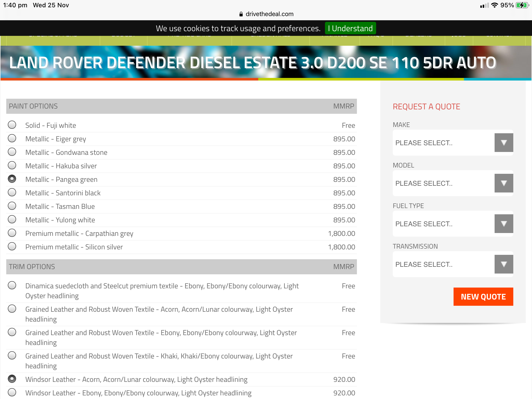Image resolution: width=532 pixels, height=399 pixels.
Task: Choose Premium metallic - Silicon silver radio
Action: pos(12,247)
